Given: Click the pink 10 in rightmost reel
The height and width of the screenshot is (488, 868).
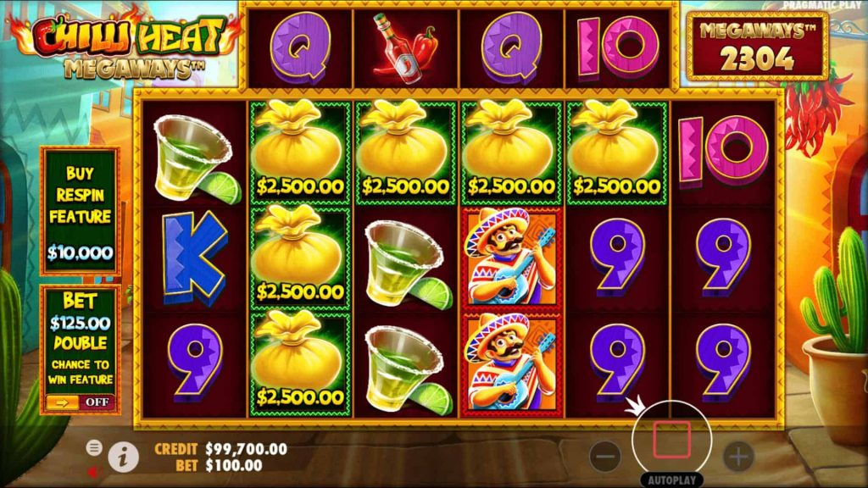Looking at the screenshot, I should pyautogui.click(x=723, y=148).
